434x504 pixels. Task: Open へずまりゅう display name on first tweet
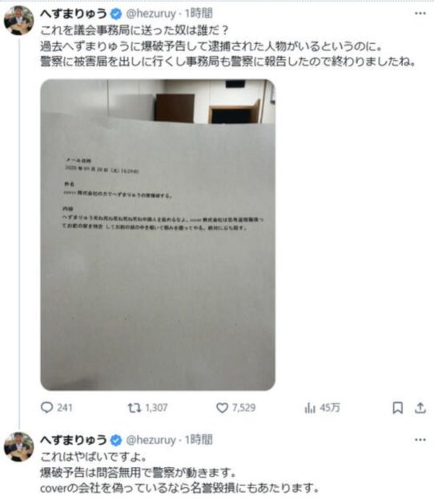click(x=74, y=14)
